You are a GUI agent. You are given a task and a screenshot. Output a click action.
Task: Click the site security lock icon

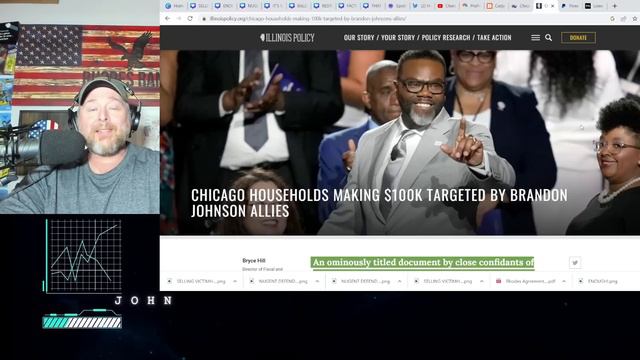pos(204,19)
